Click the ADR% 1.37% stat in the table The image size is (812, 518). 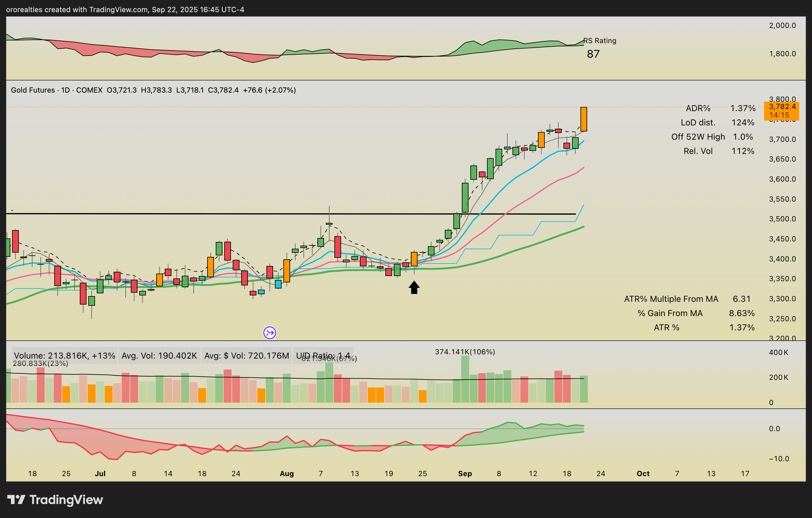coord(742,108)
